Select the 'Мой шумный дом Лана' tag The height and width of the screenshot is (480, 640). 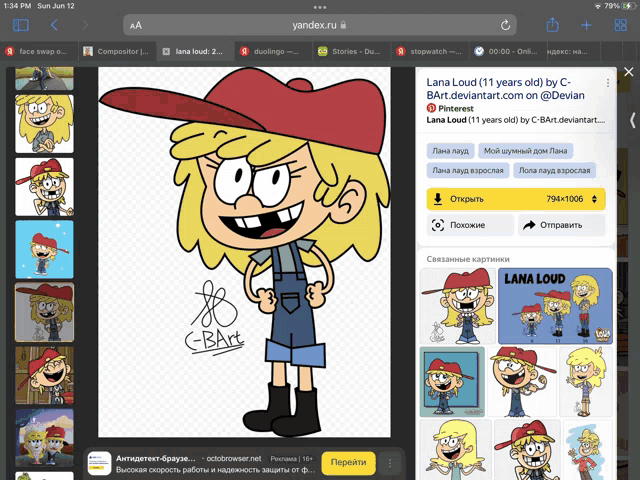click(x=525, y=151)
